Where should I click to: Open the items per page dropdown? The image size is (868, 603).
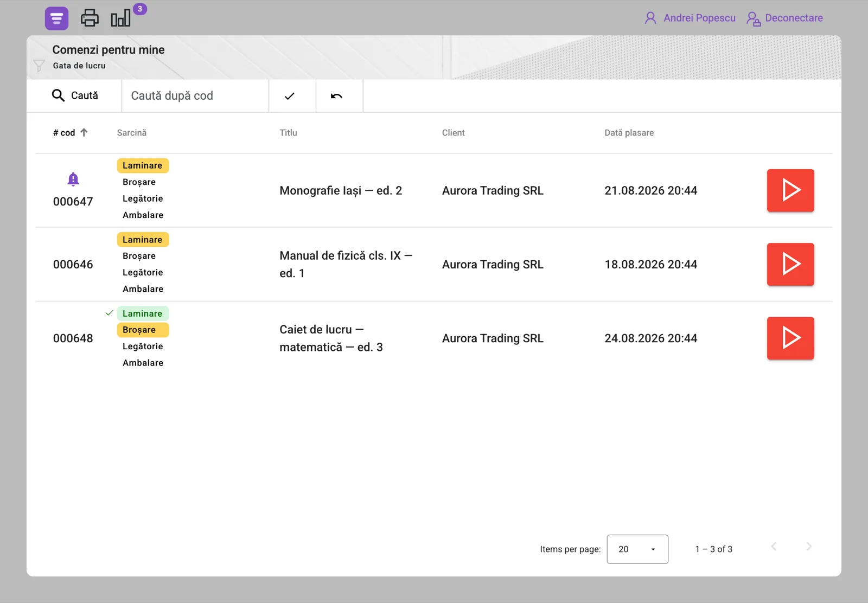coord(637,549)
